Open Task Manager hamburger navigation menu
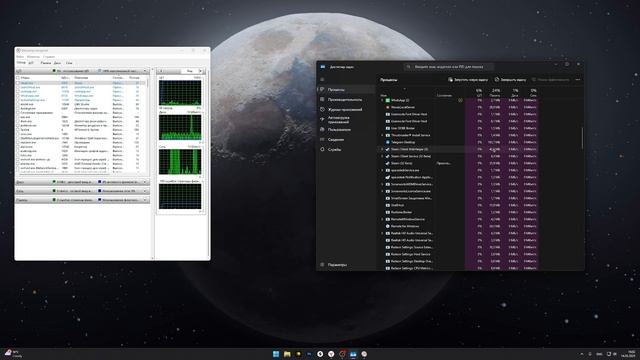Image resolution: width=640 pixels, height=360 pixels. tap(322, 79)
